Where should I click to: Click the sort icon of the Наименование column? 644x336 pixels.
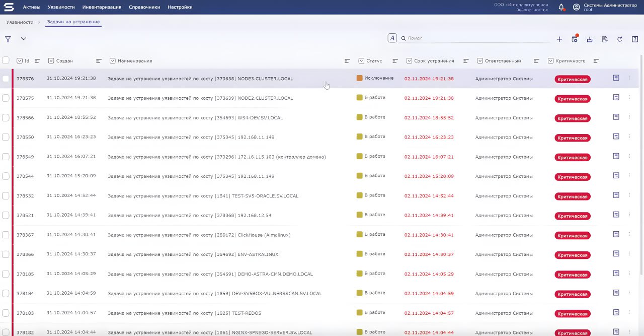point(347,61)
